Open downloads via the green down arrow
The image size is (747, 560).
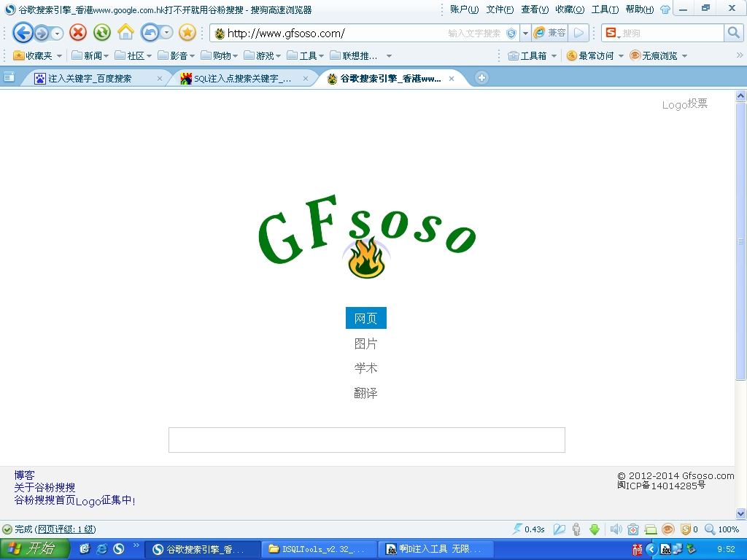[x=594, y=529]
